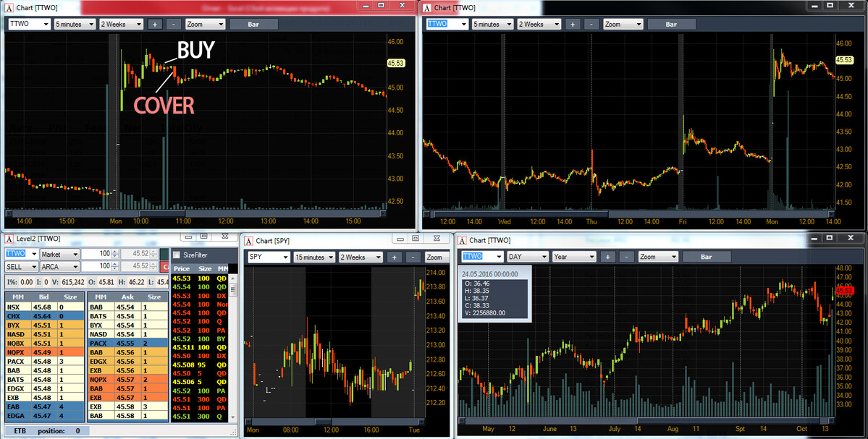Screen dimensions: 868x439
Task: Click the A icon of the top-right TTWO chart
Action: click(x=427, y=8)
